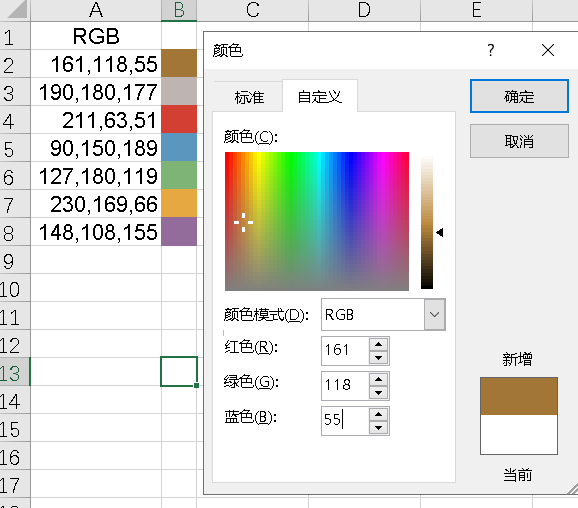The width and height of the screenshot is (578, 508).
Task: Select the 自定义 tab
Action: 320,97
